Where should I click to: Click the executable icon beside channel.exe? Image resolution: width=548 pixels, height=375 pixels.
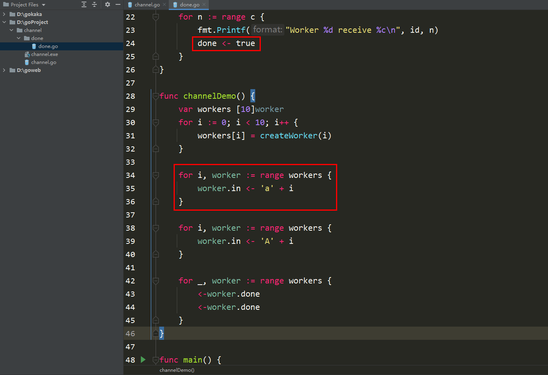pos(27,54)
